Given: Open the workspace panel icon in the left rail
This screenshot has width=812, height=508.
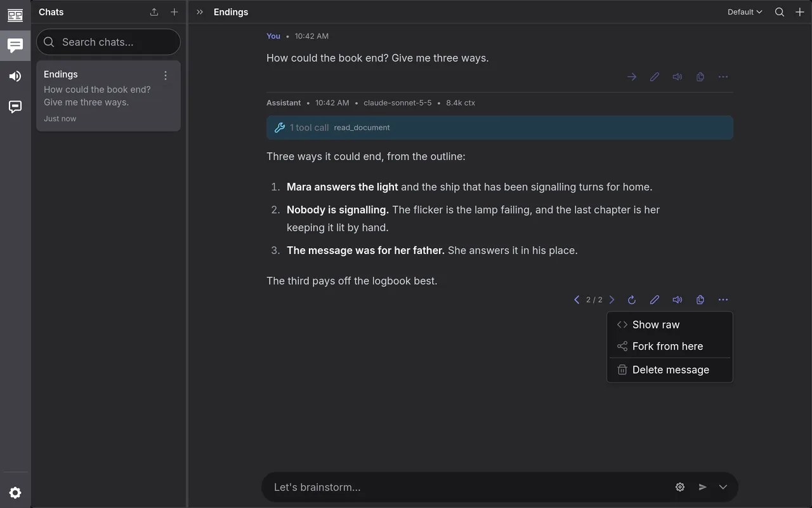Looking at the screenshot, I should tap(15, 15).
